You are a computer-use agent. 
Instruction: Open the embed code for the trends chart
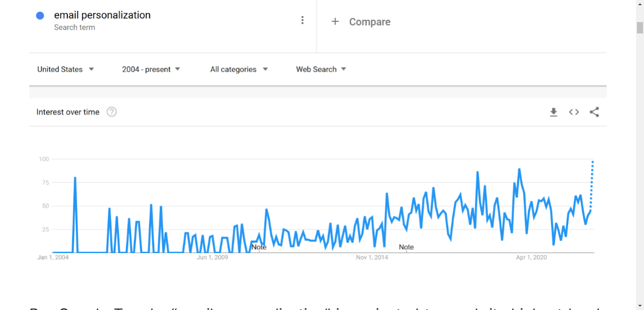(x=574, y=112)
